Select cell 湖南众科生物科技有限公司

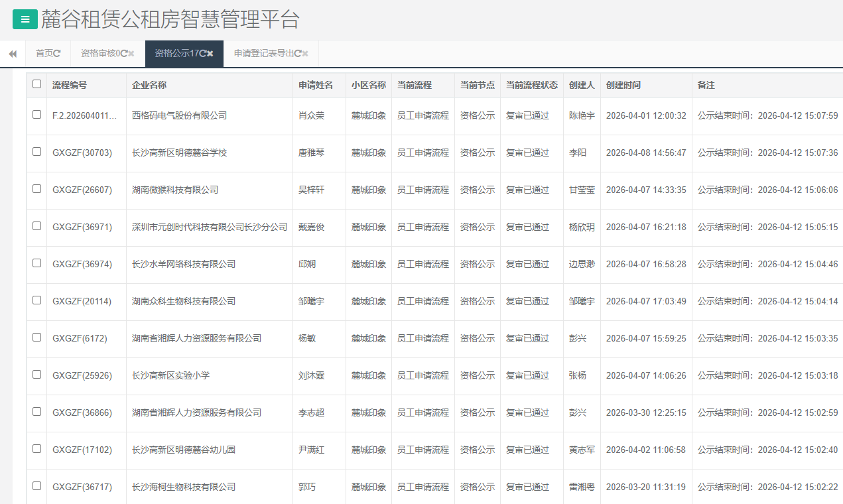184,301
